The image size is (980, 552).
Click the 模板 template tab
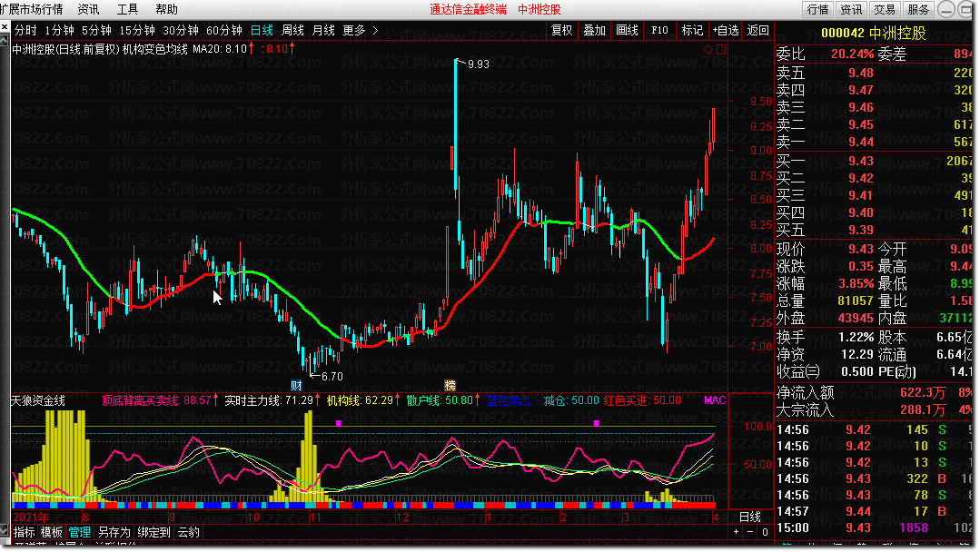click(x=51, y=532)
